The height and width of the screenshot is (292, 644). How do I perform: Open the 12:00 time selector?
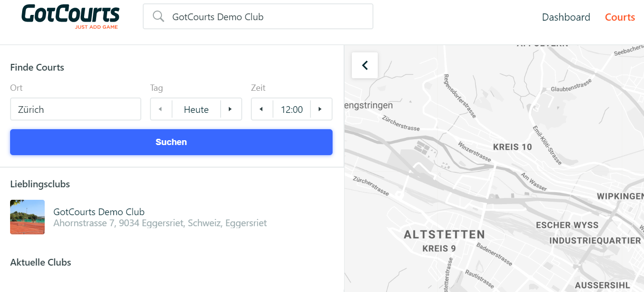292,109
